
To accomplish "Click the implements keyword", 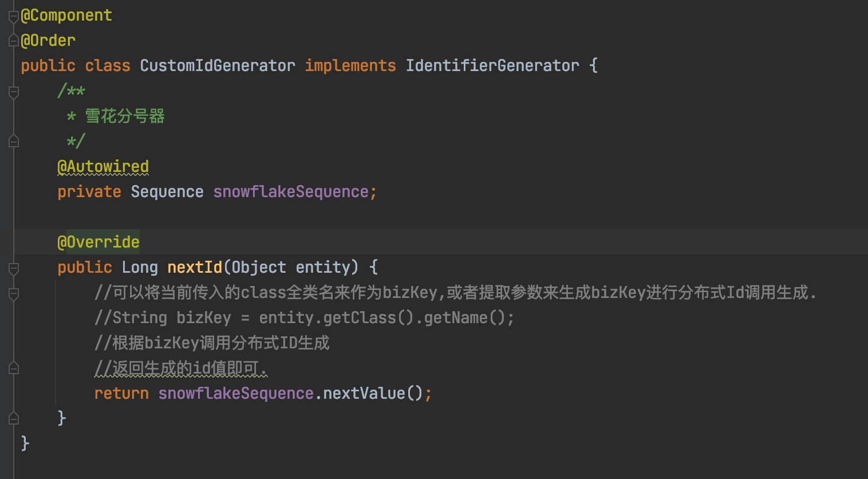I will (x=350, y=66).
